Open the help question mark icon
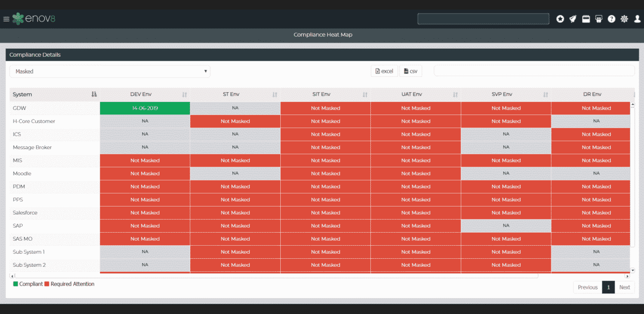Screen dimensions: 644x314 click(x=611, y=19)
